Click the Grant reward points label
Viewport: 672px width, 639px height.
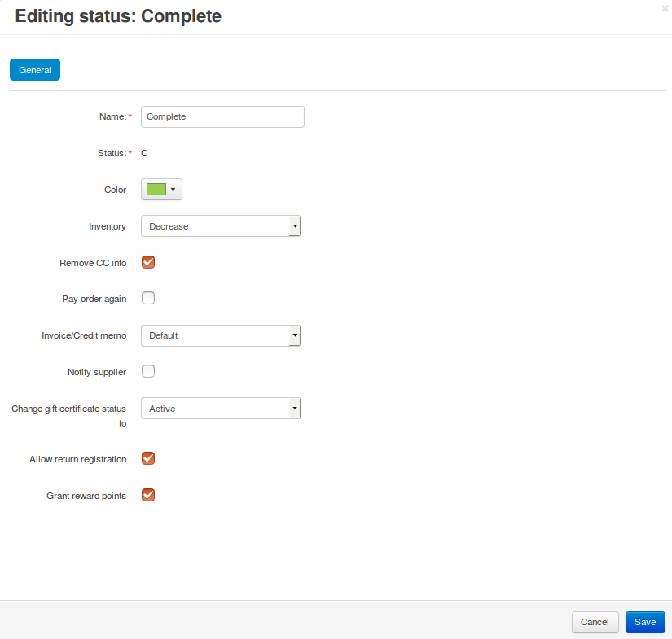coord(86,496)
